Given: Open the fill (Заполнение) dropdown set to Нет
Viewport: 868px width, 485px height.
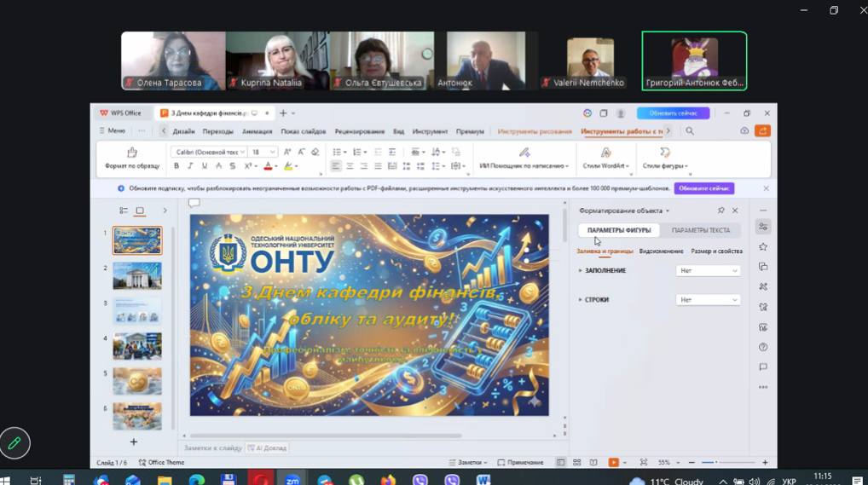Looking at the screenshot, I should [708, 271].
